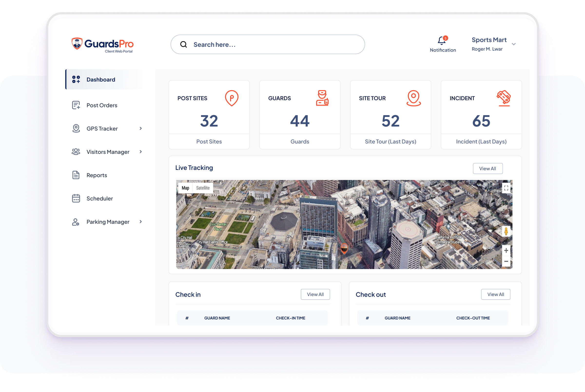Click View All in the Check out panel
Screen dimensions: 585x392
tap(496, 294)
